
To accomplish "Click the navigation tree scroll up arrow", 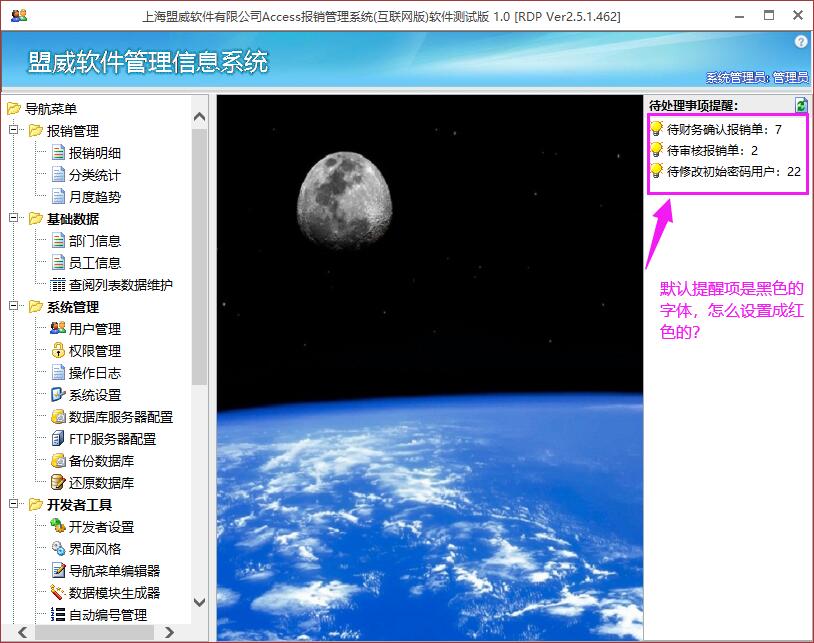I will 199,117.
